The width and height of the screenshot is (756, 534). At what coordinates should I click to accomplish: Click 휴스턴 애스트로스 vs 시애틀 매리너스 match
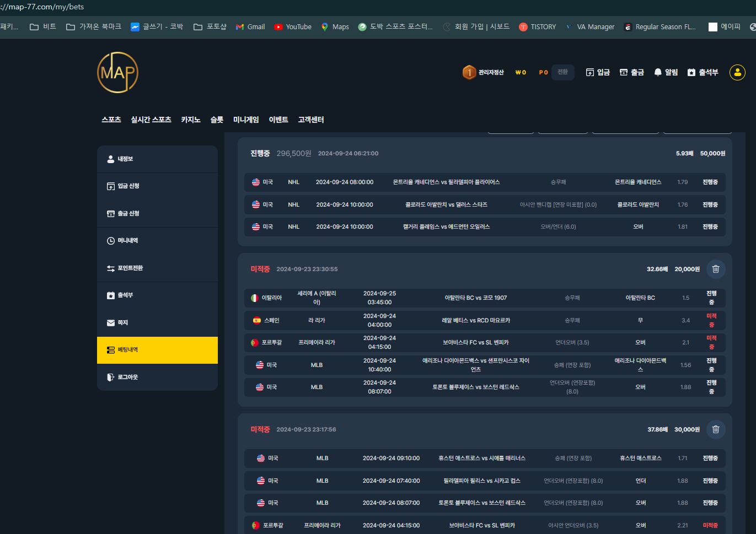coord(482,458)
